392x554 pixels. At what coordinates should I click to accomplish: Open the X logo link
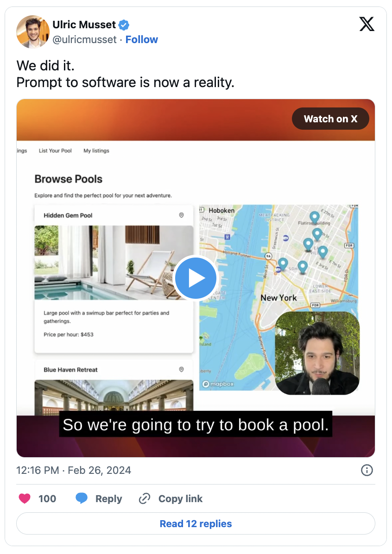coord(367,24)
